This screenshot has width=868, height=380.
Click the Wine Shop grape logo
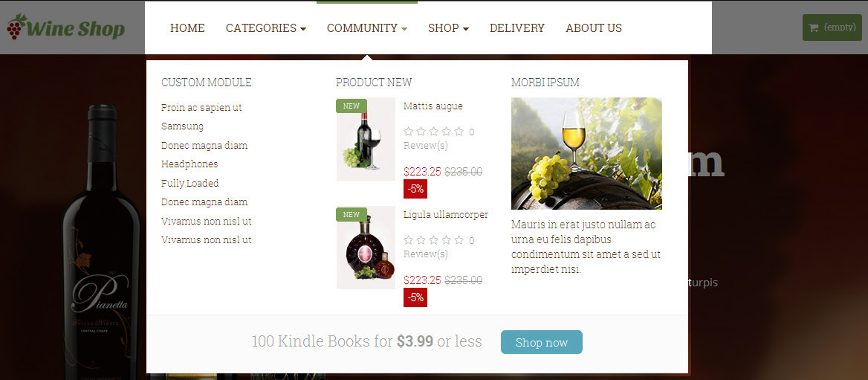click(x=65, y=27)
